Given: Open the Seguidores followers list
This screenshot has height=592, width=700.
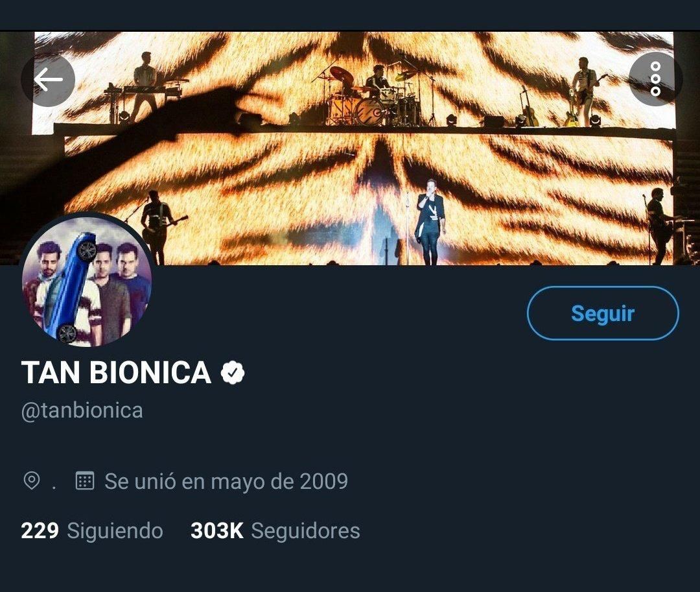Looking at the screenshot, I should click(x=305, y=530).
